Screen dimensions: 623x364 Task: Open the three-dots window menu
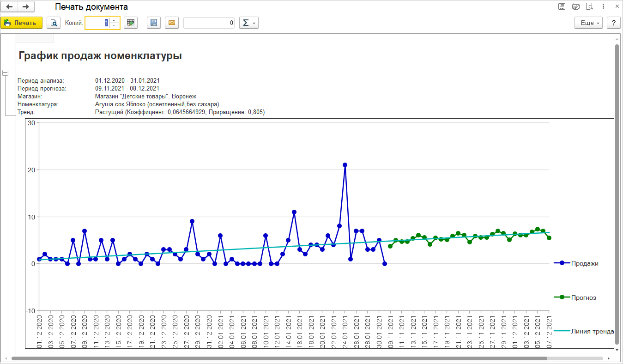pyautogui.click(x=603, y=6)
